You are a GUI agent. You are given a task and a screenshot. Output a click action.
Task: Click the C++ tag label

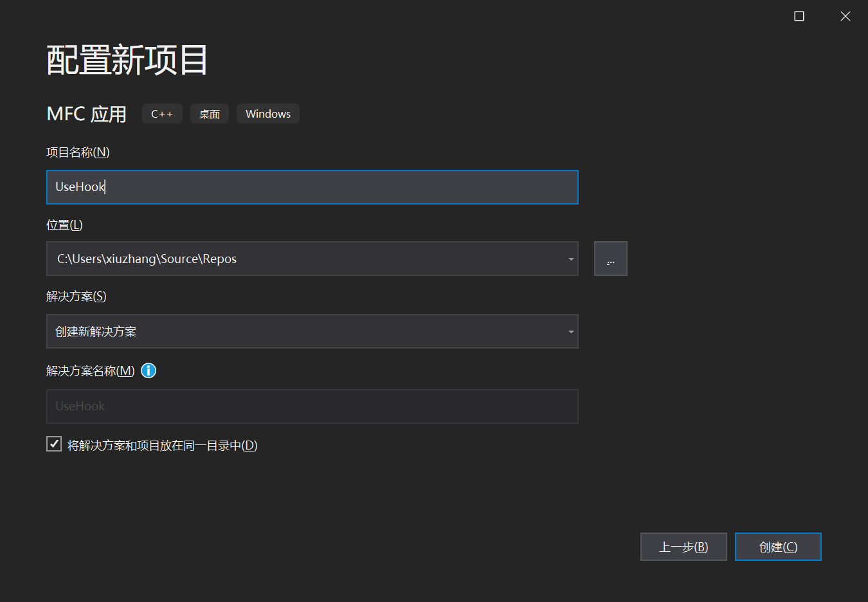point(162,114)
